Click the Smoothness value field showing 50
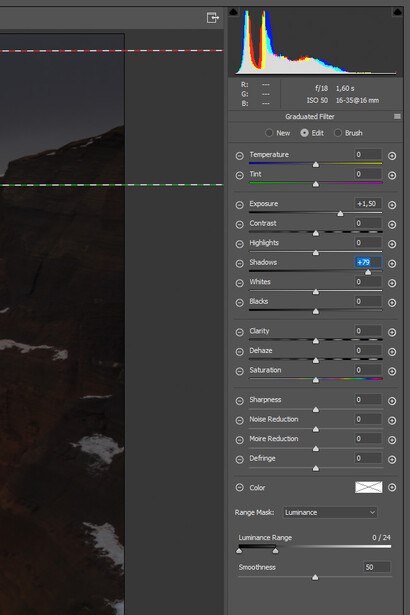 376,567
